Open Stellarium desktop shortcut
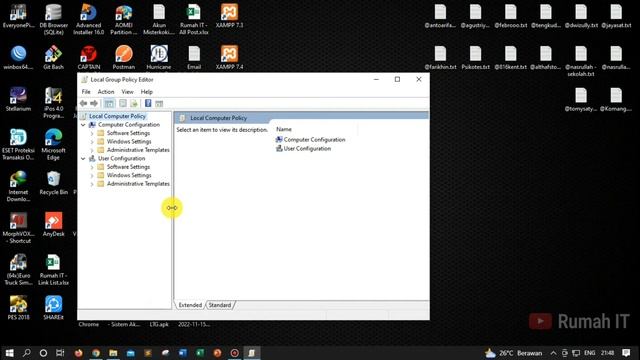Image resolution: width=640 pixels, height=360 pixels. (18, 99)
